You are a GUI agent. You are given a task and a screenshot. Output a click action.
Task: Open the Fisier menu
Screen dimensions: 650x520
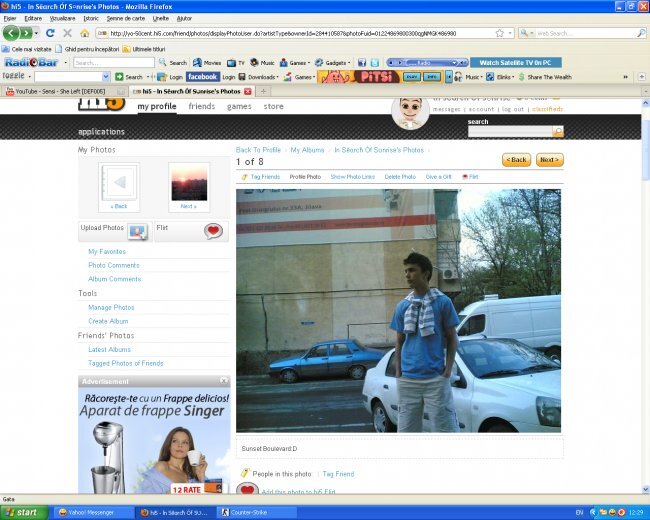click(x=10, y=18)
